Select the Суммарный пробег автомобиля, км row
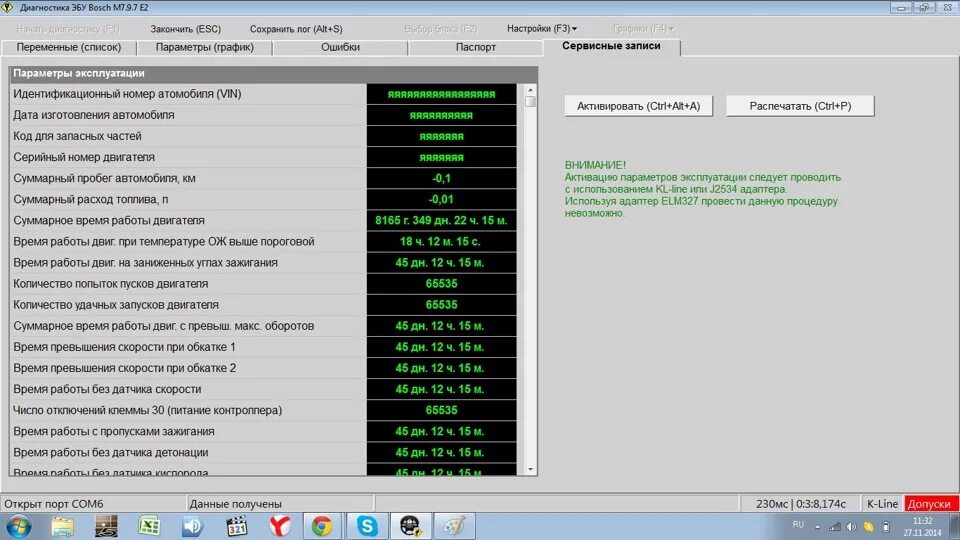 (x=263, y=178)
